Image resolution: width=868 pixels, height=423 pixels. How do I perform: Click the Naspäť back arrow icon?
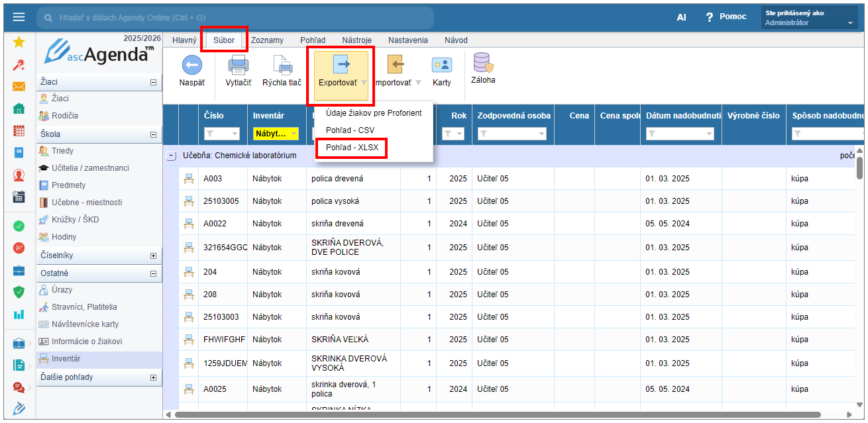tap(191, 66)
